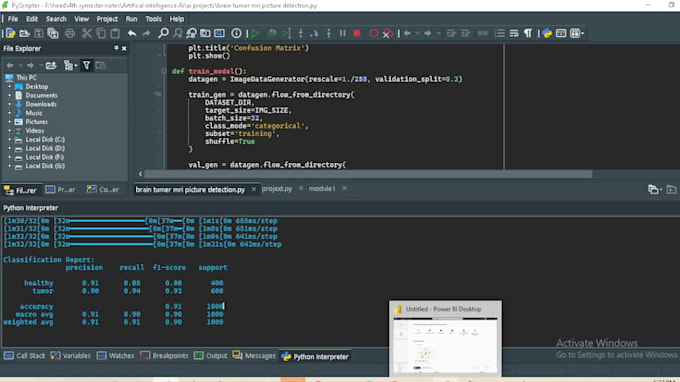The height and width of the screenshot is (382, 680).
Task: Click the Step Into debugger icon
Action: coord(301,33)
